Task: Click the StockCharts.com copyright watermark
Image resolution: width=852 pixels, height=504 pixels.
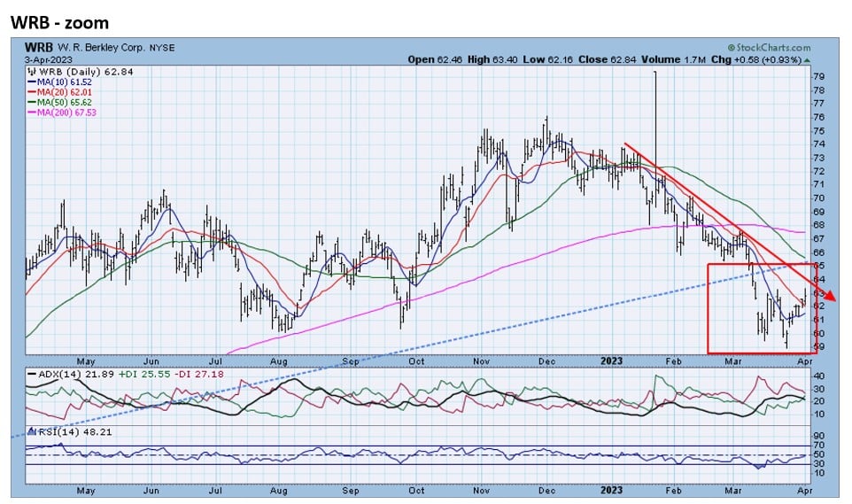Action: coord(768,47)
